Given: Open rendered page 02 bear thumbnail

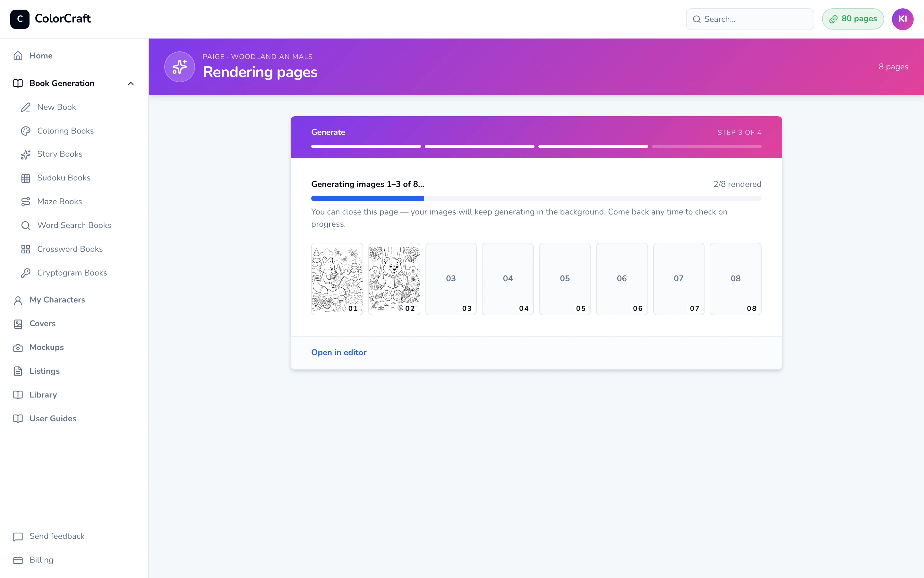Looking at the screenshot, I should (394, 279).
